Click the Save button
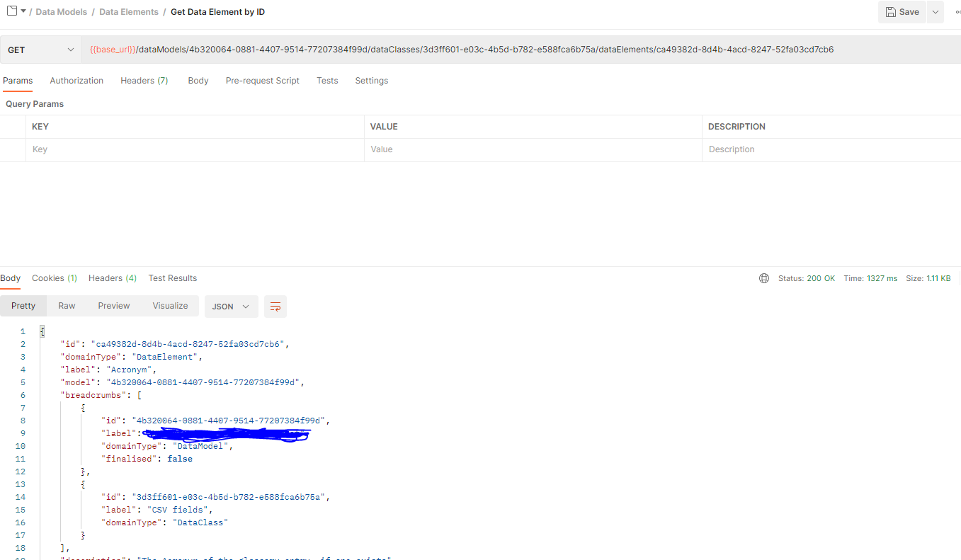 pos(902,12)
